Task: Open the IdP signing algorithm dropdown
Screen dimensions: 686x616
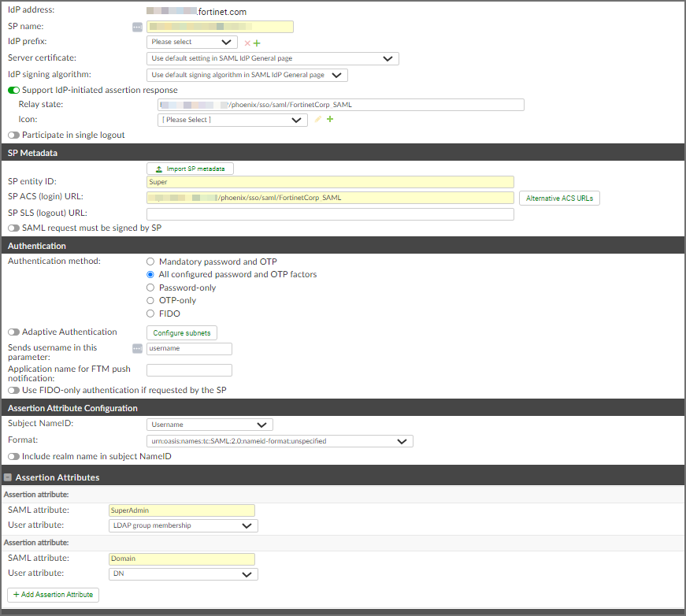Action: [247, 75]
